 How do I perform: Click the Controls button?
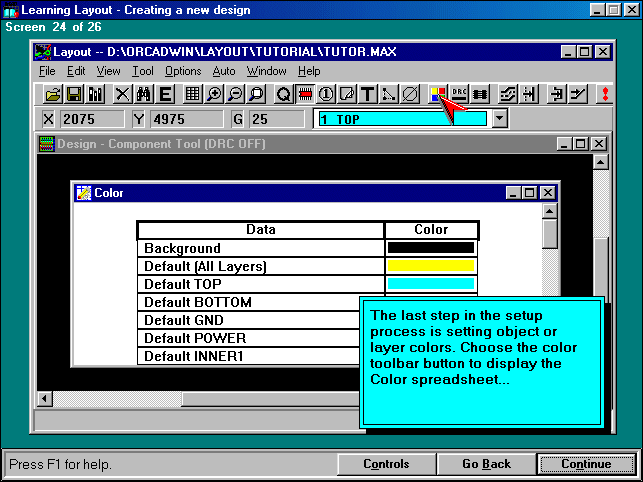tap(386, 464)
